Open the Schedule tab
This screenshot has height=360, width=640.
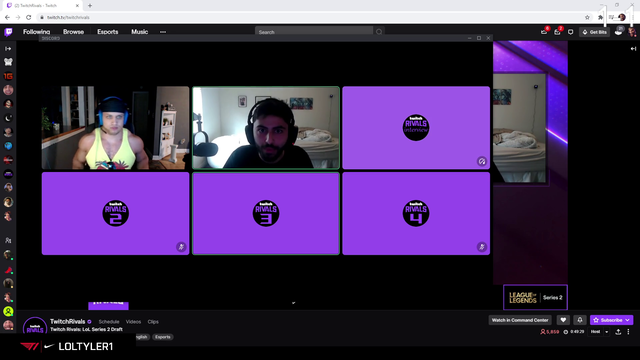[x=109, y=322]
